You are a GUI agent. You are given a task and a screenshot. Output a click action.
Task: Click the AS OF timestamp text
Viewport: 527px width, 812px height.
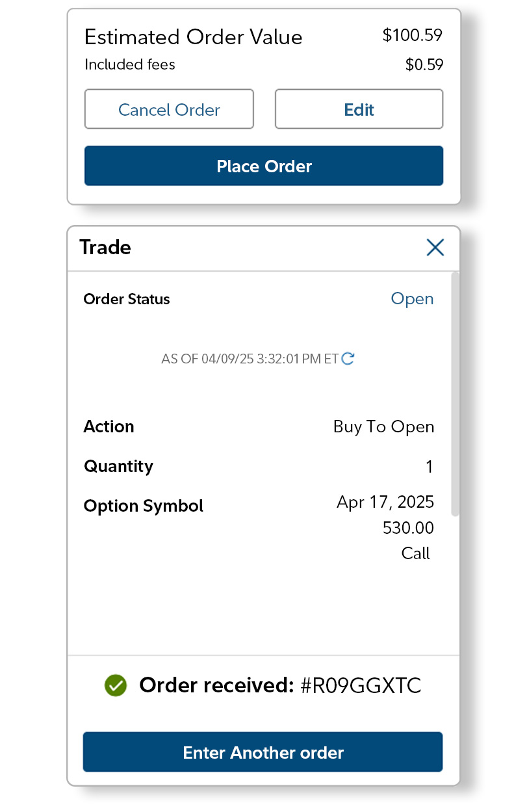250,358
